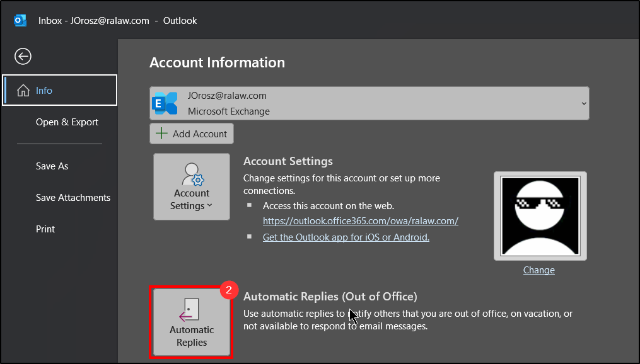Choose Save Attachments in sidebar
Screen dimensions: 640x364
pyautogui.click(x=73, y=198)
